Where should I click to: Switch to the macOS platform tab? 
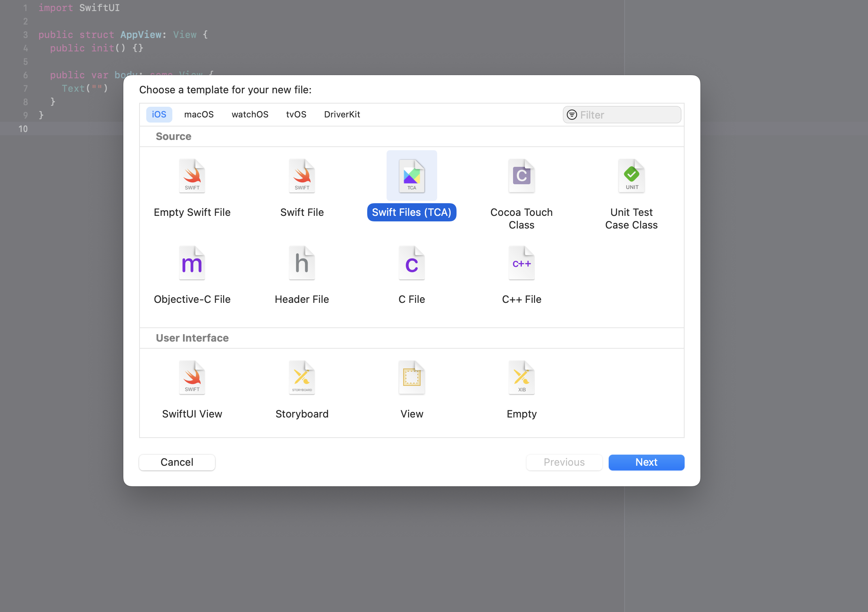coord(199,115)
